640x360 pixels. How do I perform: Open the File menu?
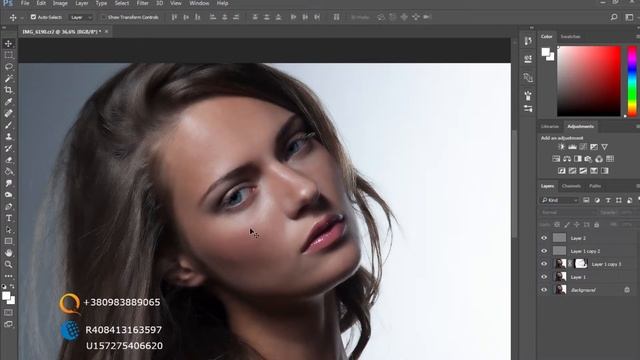pos(25,3)
